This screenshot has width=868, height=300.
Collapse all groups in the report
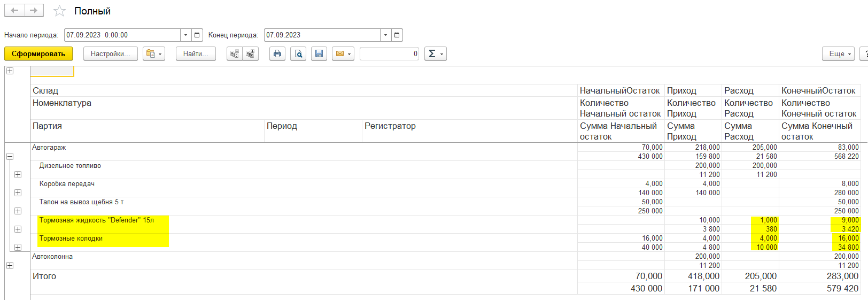click(235, 54)
